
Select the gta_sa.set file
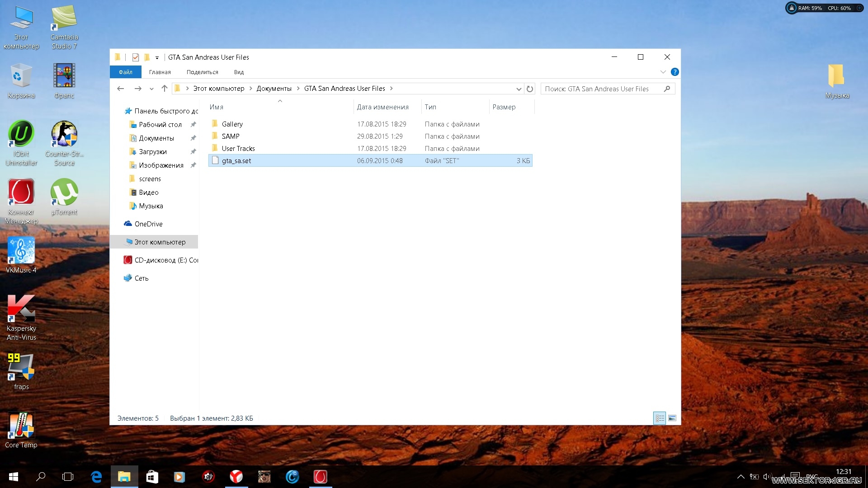pos(370,161)
